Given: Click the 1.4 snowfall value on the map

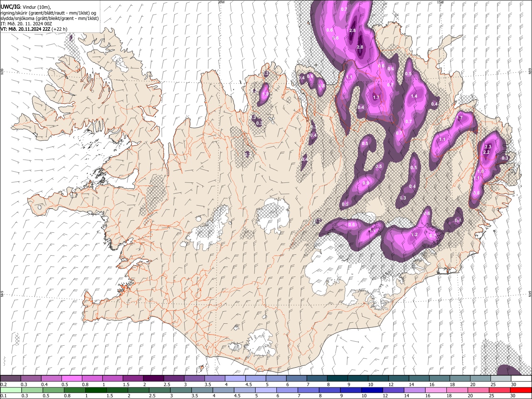Looking at the screenshot, I should pyautogui.click(x=414, y=96).
